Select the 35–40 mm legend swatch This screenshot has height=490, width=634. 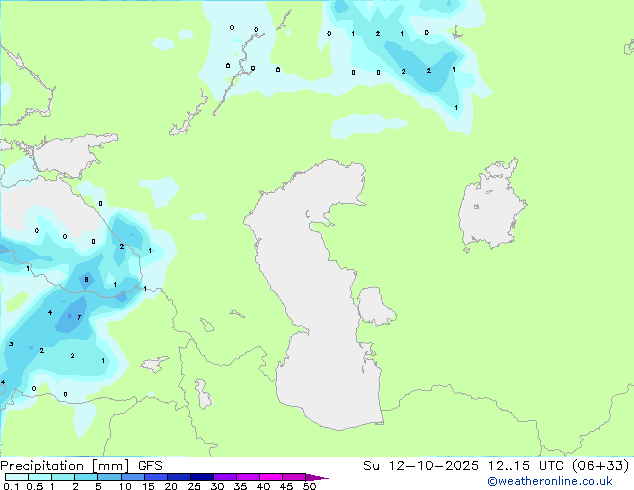point(248,477)
